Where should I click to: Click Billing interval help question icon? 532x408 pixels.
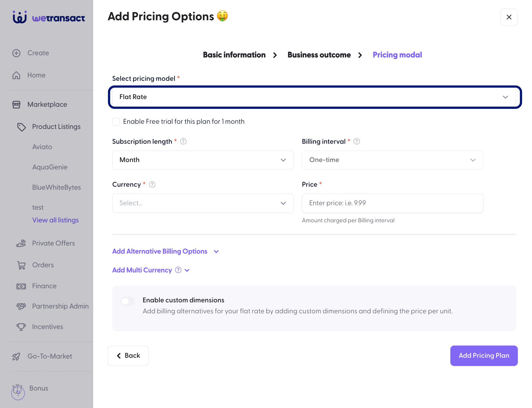pos(357,142)
